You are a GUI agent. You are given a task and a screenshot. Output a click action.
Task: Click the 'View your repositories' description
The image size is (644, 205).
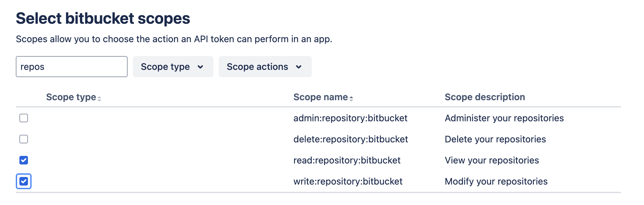coord(492,160)
